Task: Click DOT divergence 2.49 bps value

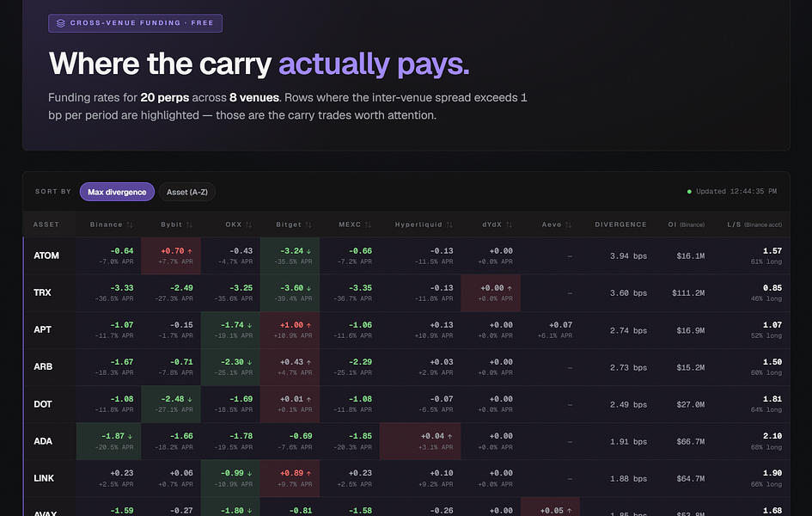Action: (x=628, y=404)
